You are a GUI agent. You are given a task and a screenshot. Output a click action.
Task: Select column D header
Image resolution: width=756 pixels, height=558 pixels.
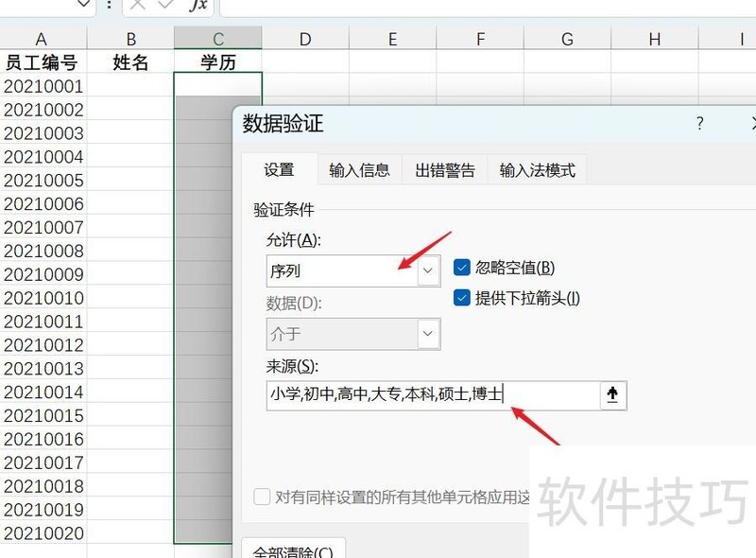click(x=305, y=39)
